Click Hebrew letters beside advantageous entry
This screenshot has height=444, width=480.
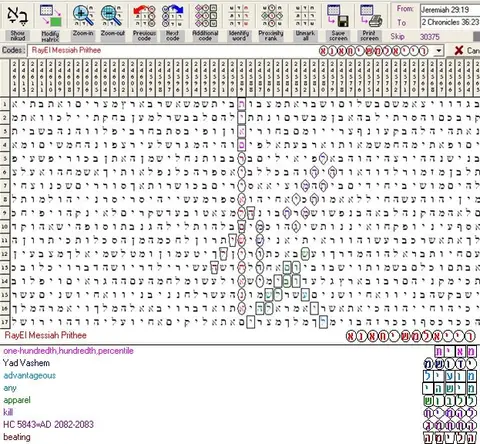450,376
